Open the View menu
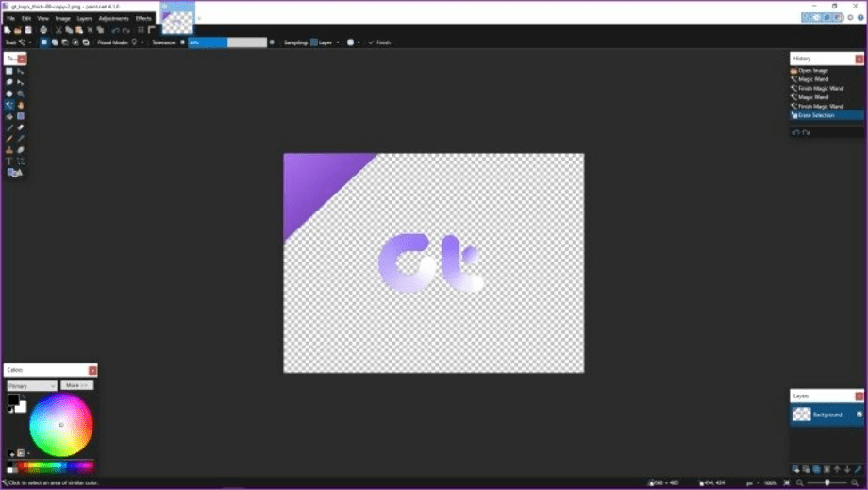The image size is (868, 490). click(42, 18)
